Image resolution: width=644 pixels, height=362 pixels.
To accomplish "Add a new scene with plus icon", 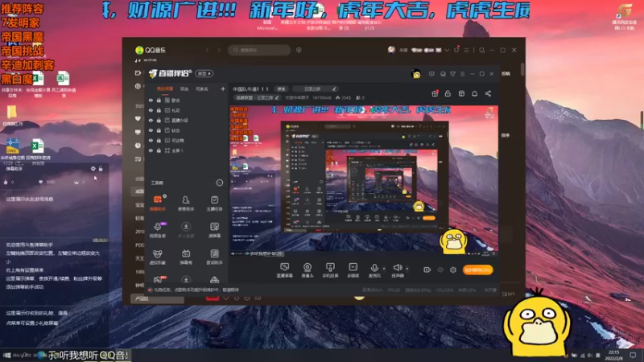I will coord(223,88).
